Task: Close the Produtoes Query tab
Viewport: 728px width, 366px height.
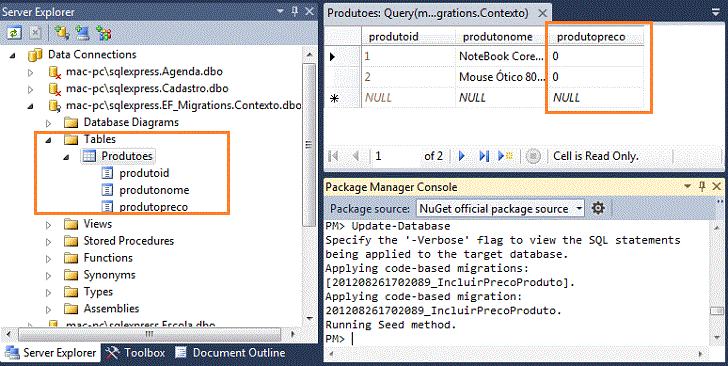Action: click(542, 13)
